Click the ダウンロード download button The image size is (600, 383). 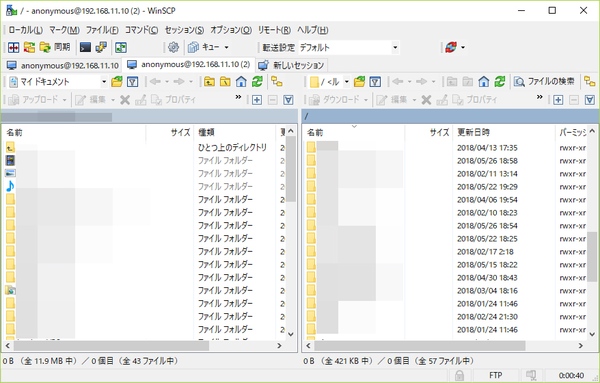334,100
